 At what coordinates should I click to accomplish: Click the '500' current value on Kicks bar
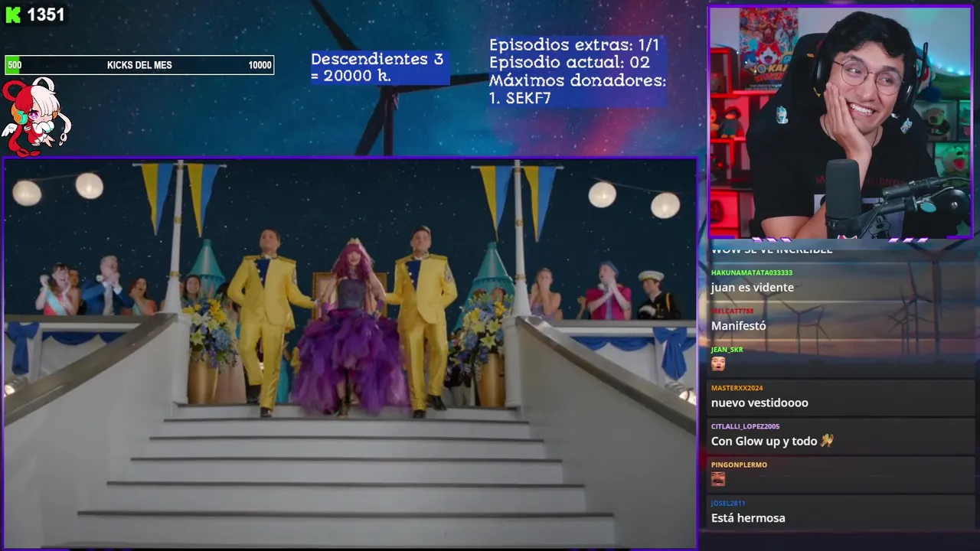(x=15, y=65)
